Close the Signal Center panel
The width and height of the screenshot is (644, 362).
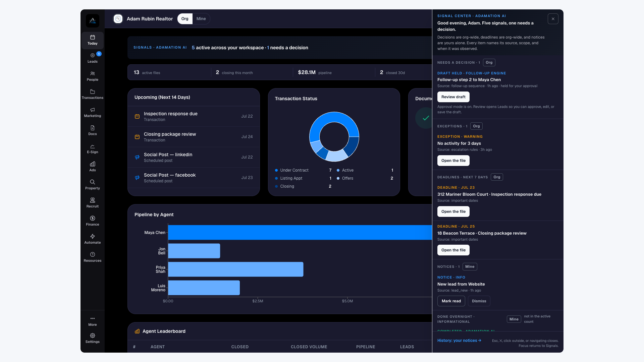pos(553,19)
